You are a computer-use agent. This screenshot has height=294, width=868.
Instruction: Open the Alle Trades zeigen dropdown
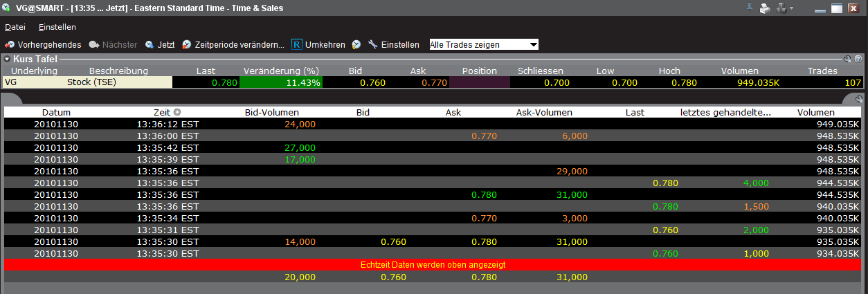coord(483,44)
